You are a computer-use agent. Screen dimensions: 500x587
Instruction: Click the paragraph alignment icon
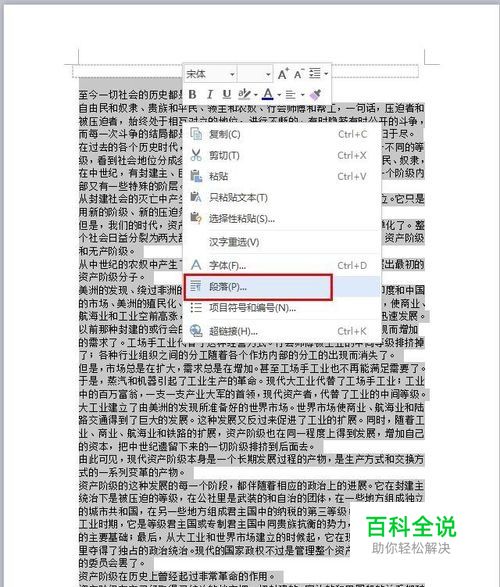291,95
